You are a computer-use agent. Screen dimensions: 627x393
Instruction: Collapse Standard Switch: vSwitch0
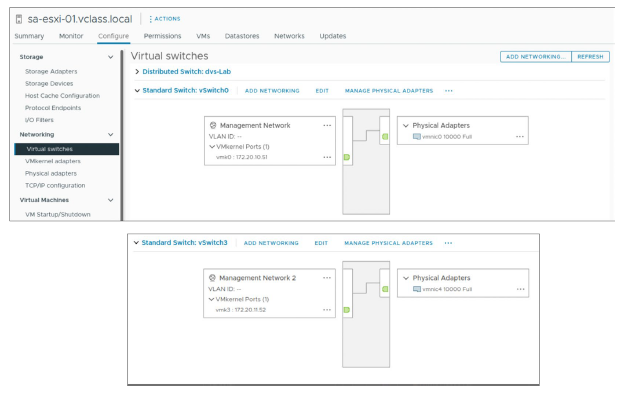[137, 91]
